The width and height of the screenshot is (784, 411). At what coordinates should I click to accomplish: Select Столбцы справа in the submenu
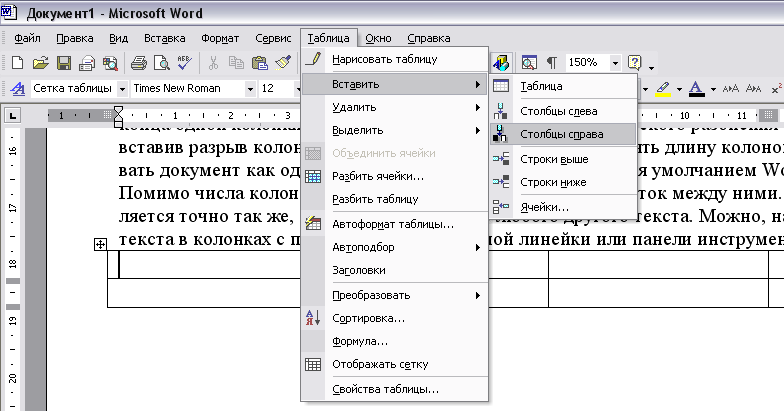(x=564, y=134)
